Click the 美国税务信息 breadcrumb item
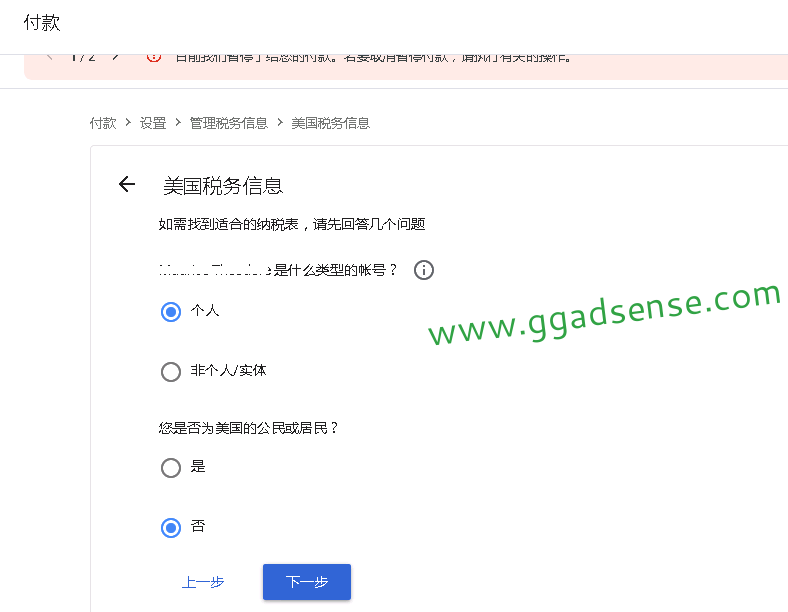This screenshot has height=612, width=788. [331, 123]
